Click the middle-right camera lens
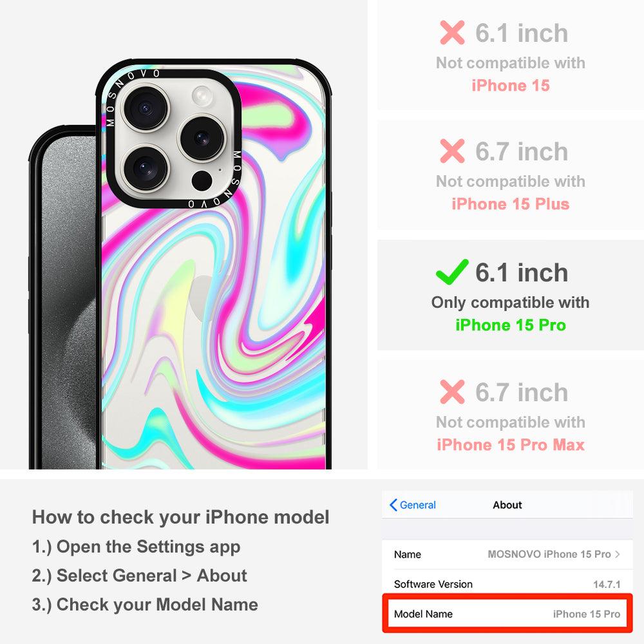 202,138
